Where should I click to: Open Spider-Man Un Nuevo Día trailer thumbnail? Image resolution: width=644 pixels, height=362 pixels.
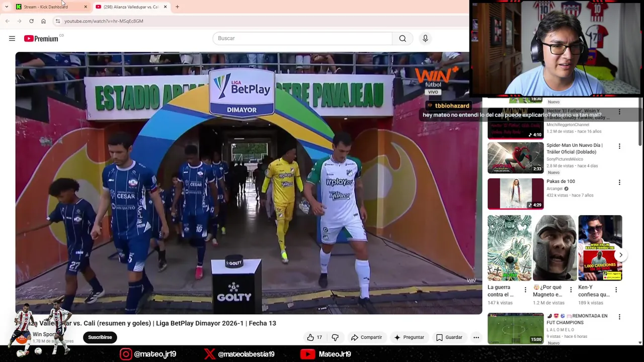pos(515,158)
